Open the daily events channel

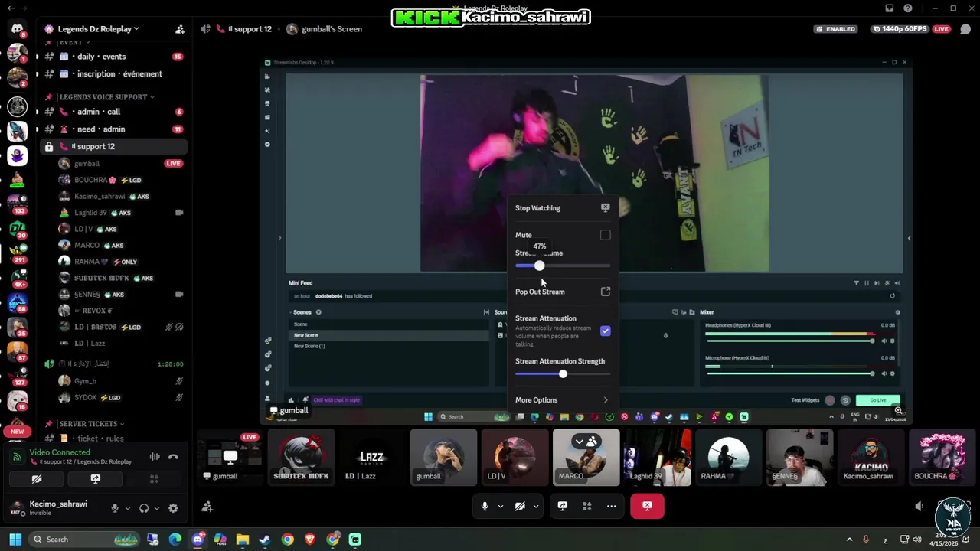(x=113, y=57)
